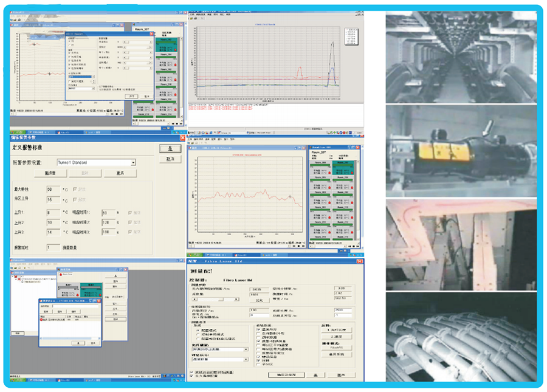Close the Export dialog with its red X

(x=151, y=34)
